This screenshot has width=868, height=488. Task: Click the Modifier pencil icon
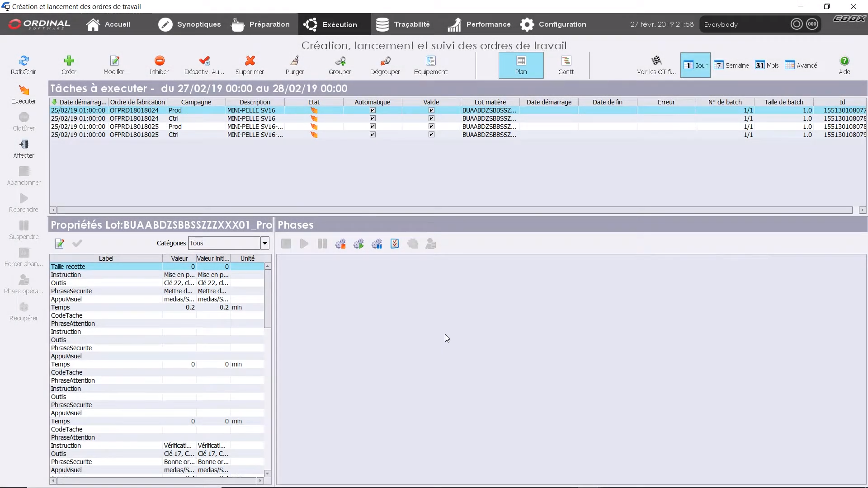[114, 65]
